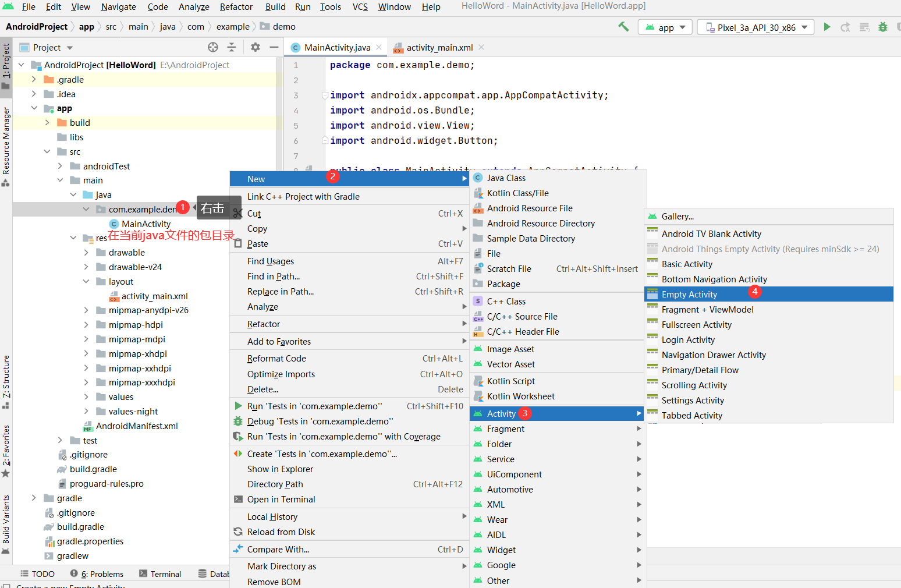The image size is (901, 588).
Task: Open the Resource Manager side panel
Action: coord(6,143)
